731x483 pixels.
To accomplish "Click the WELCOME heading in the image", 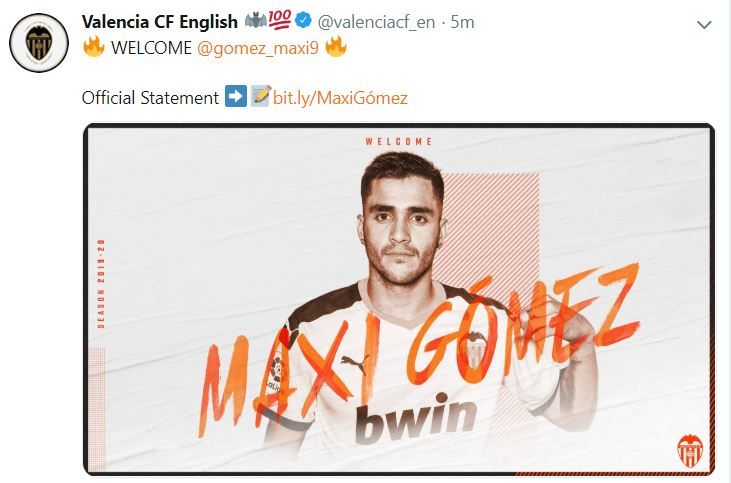I will (399, 141).
